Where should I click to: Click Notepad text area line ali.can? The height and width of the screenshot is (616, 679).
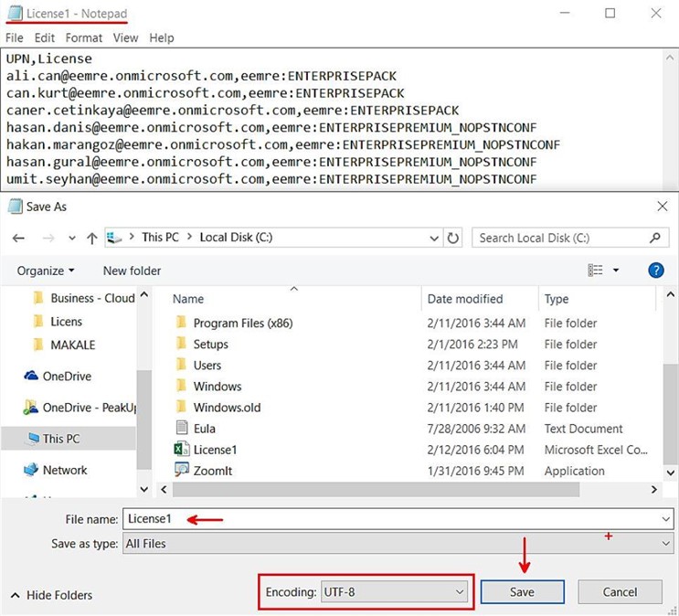[201, 76]
